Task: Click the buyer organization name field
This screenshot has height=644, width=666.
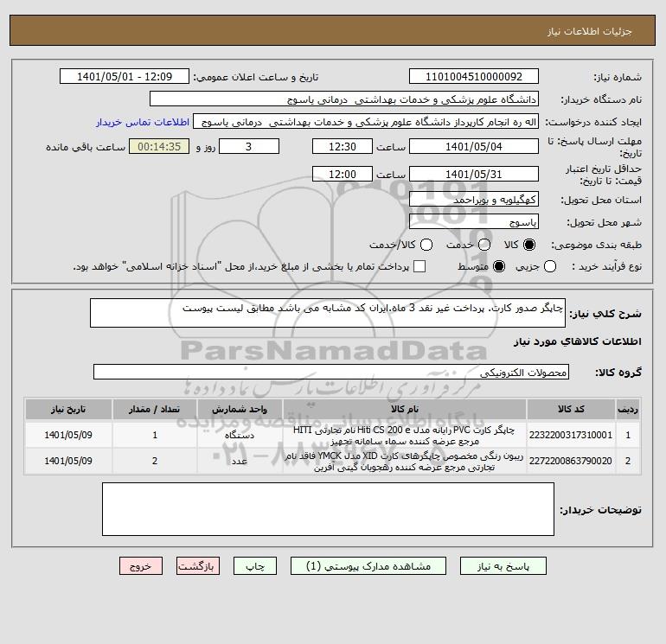Action: coord(344,99)
